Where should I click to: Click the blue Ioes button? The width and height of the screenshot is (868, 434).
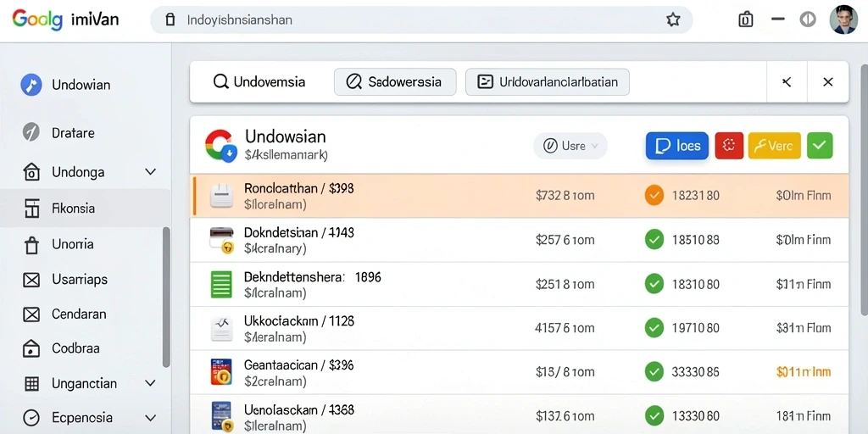tap(677, 146)
